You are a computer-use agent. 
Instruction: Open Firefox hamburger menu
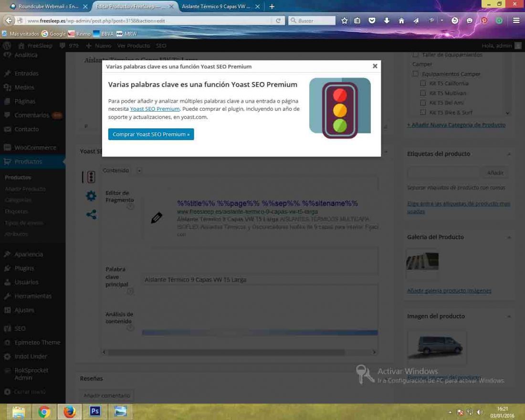coord(516,21)
